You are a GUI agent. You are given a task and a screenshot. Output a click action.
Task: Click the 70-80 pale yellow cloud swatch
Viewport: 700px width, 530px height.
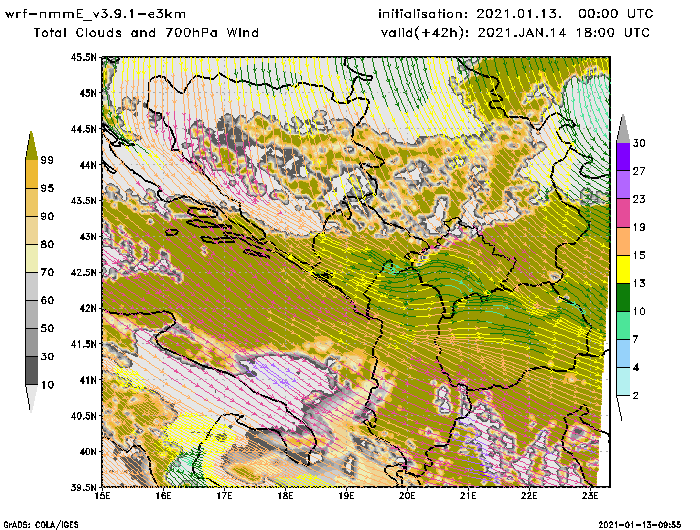[x=31, y=259]
